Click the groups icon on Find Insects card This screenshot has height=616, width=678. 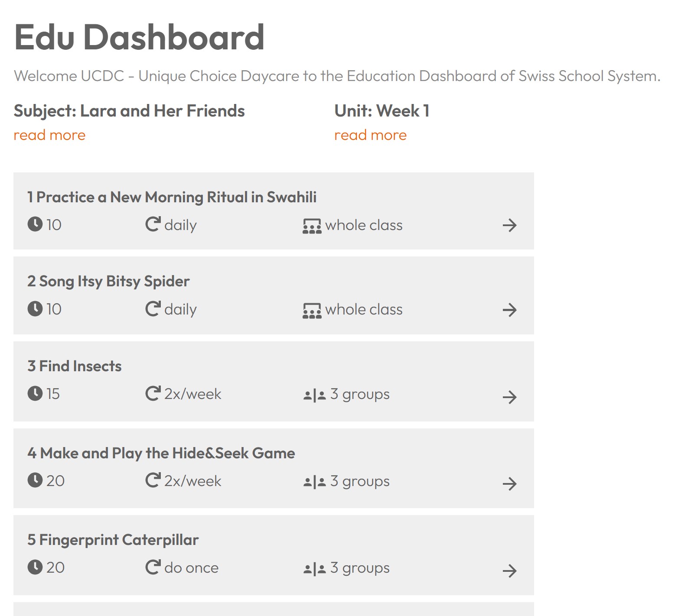315,395
